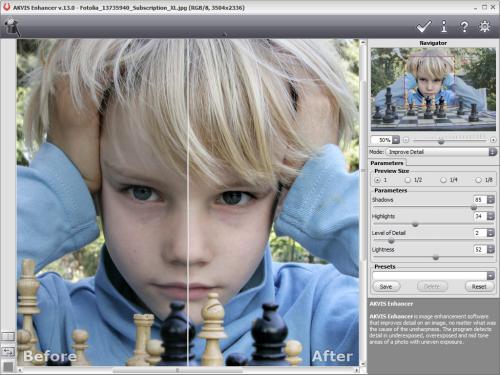
Task: Click the Level of Detail spinner arrows
Action: 490,233
